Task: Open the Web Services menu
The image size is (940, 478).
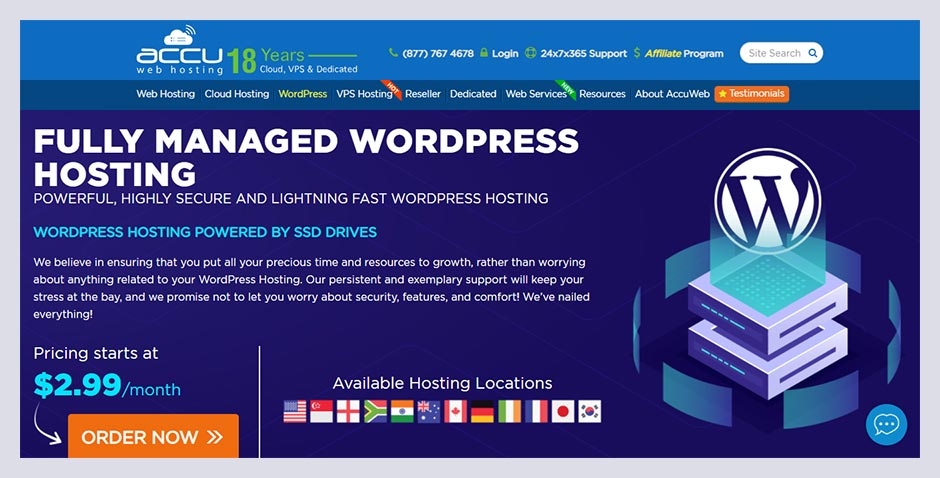Action: click(536, 94)
